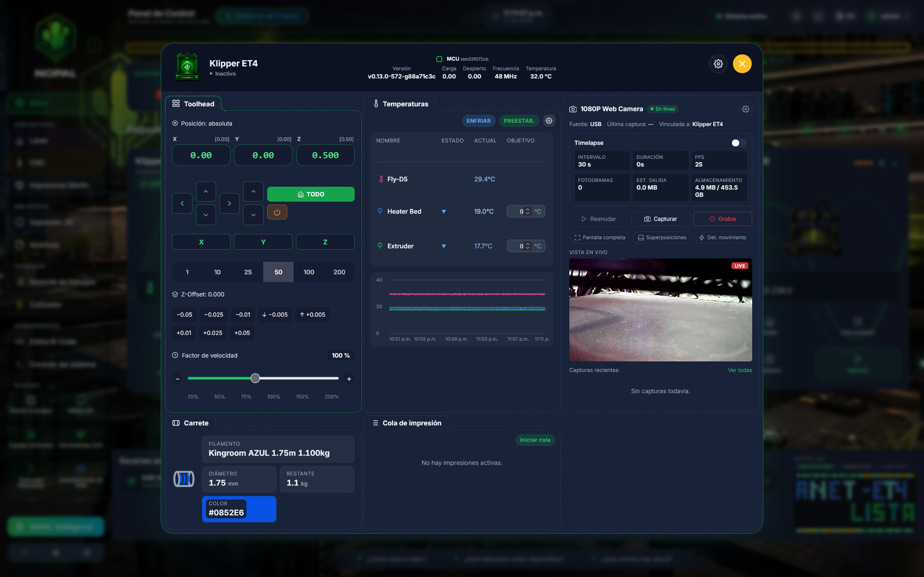Select step size 25
The image size is (924, 577).
tap(248, 272)
